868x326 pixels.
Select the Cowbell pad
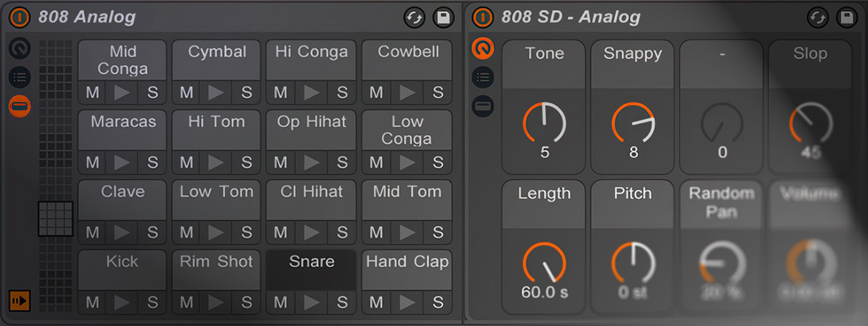pyautogui.click(x=407, y=59)
